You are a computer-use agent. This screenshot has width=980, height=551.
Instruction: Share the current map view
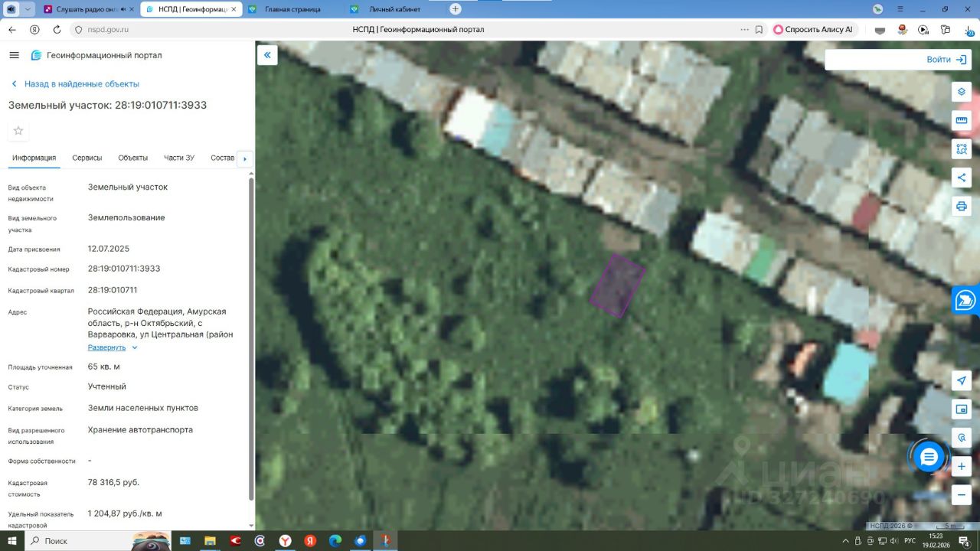[x=962, y=178]
